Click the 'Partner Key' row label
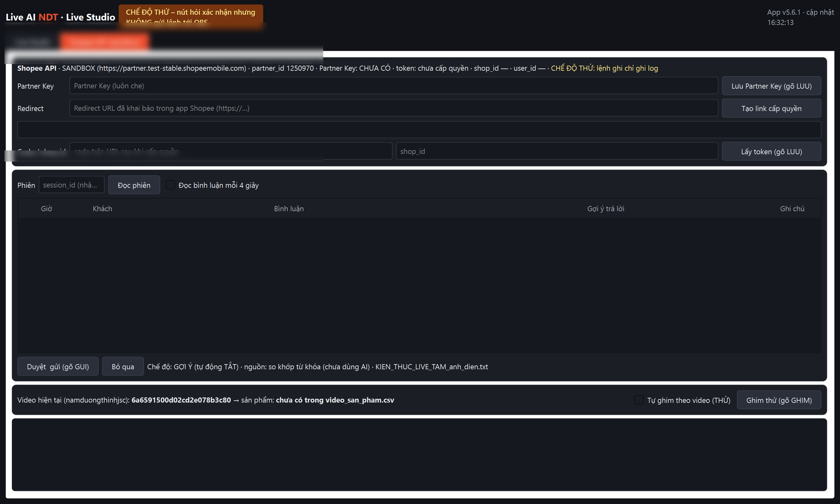The height and width of the screenshot is (504, 840). pyautogui.click(x=36, y=86)
